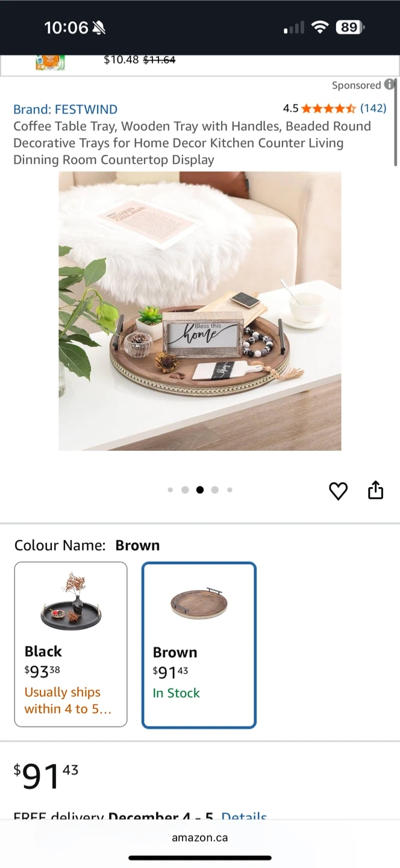Tap the cellular signal bars icon
Image resolution: width=400 pixels, height=868 pixels.
294,28
